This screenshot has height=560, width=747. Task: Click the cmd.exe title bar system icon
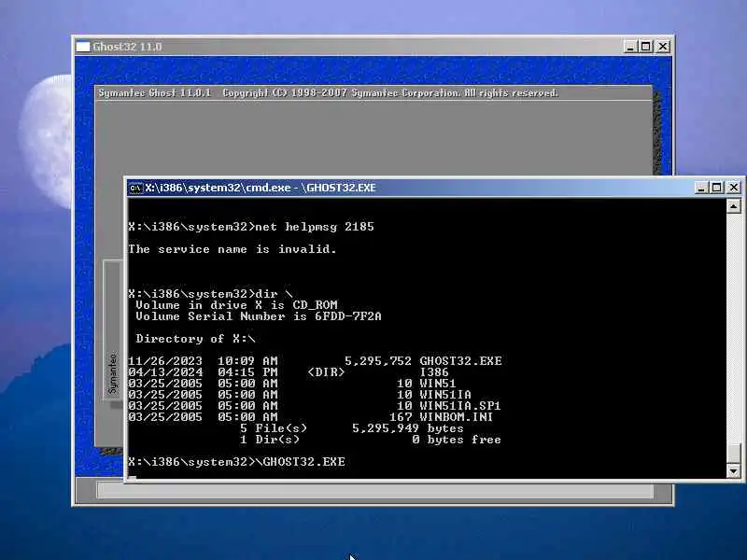point(135,189)
